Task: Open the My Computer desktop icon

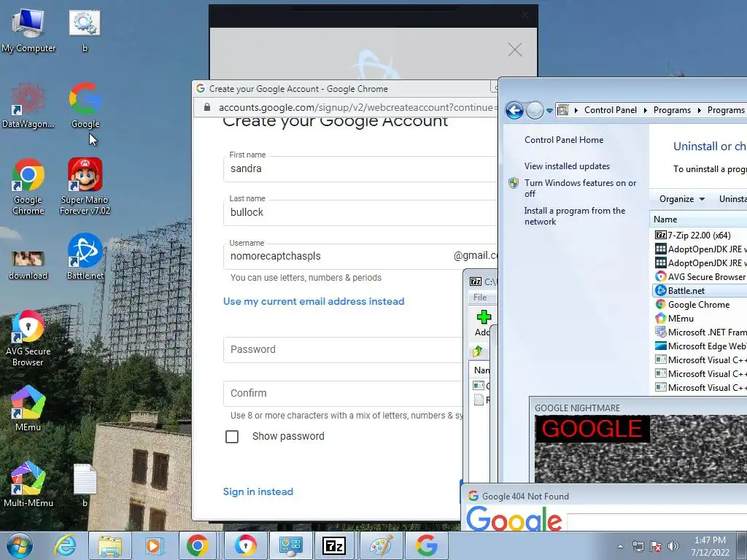Action: 28,29
